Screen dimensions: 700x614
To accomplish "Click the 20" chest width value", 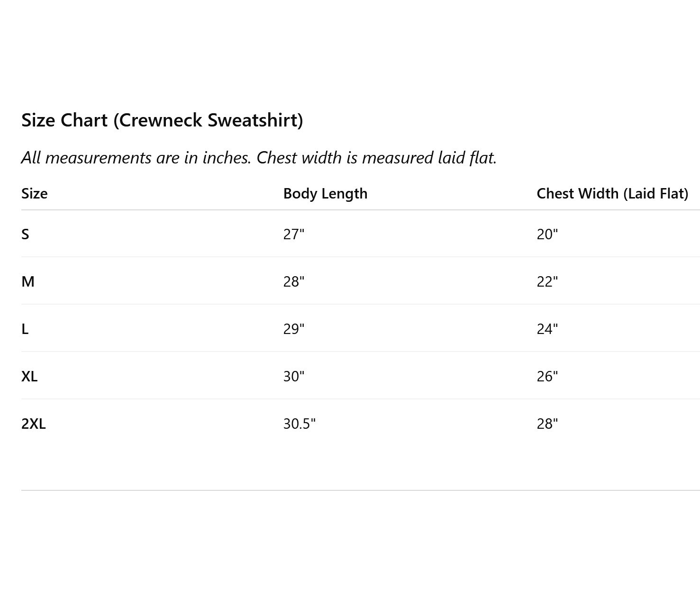I will (x=547, y=234).
